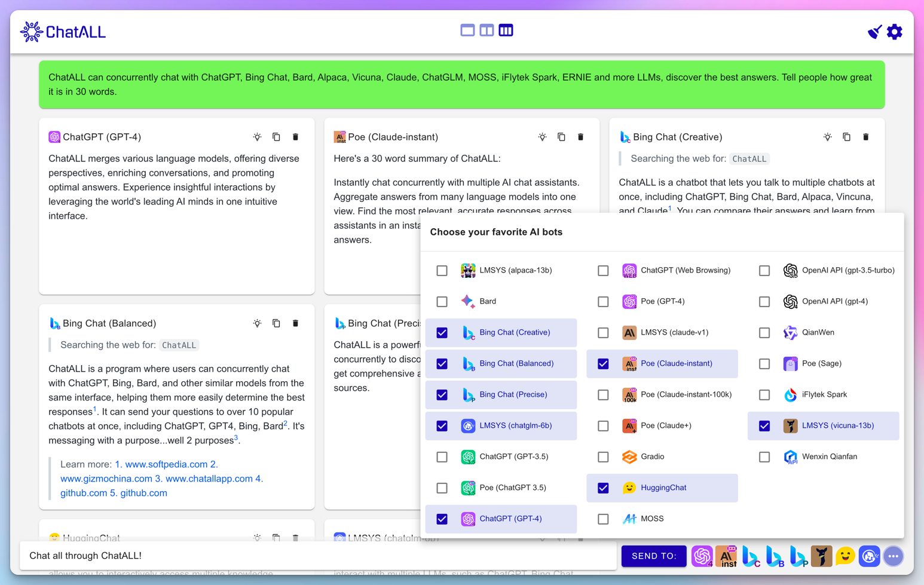The width and height of the screenshot is (924, 585).
Task: Delete the Bing Chat (Creative) response
Action: pos(865,137)
